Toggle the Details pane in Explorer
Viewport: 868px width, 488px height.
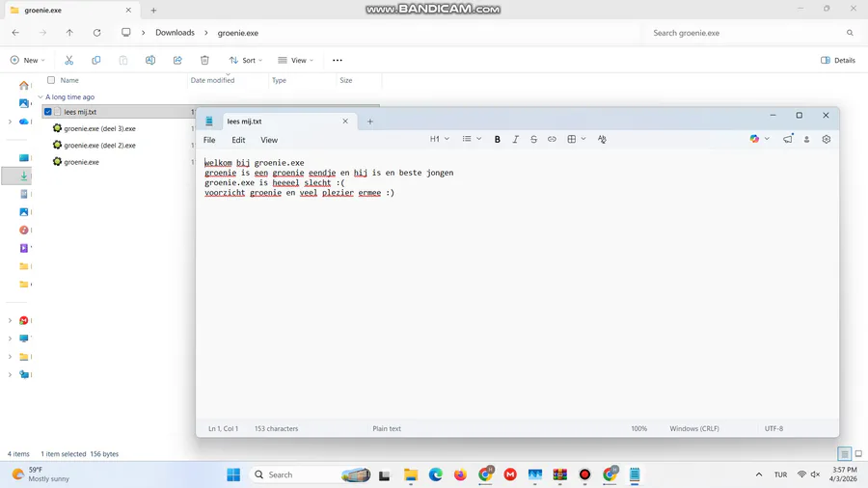pos(838,61)
